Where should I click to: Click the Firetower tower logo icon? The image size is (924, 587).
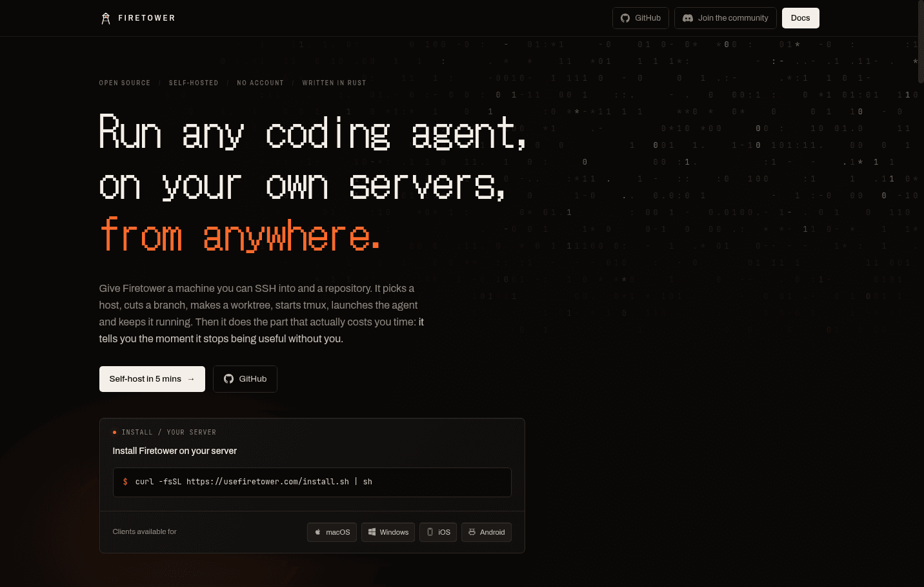[x=106, y=18]
